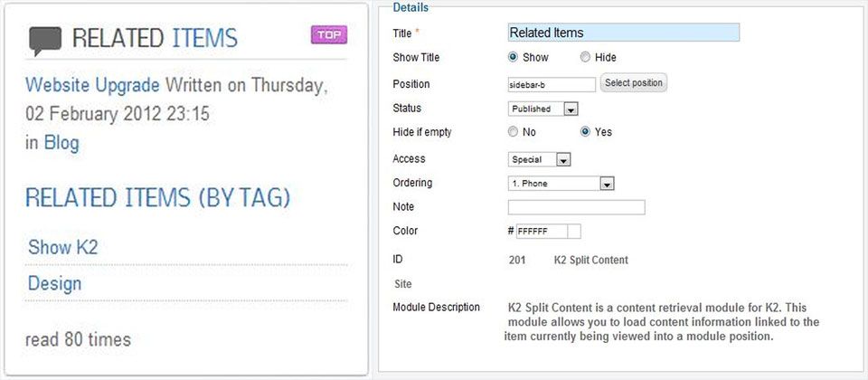Click the purple TOP badge
868x380 pixels.
pos(329,35)
